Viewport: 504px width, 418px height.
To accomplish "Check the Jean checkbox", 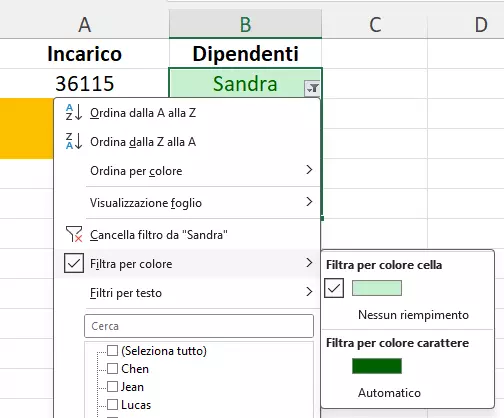I will tap(112, 387).
